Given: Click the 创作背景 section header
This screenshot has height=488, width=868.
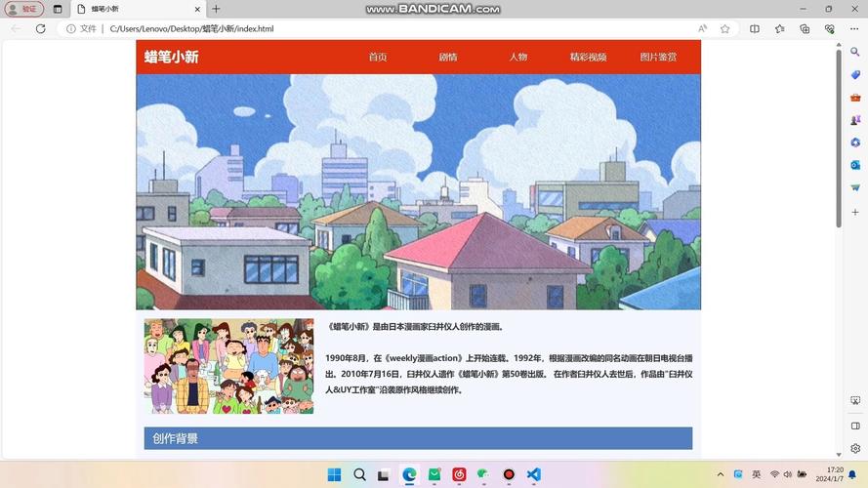Looking at the screenshot, I should coord(419,438).
